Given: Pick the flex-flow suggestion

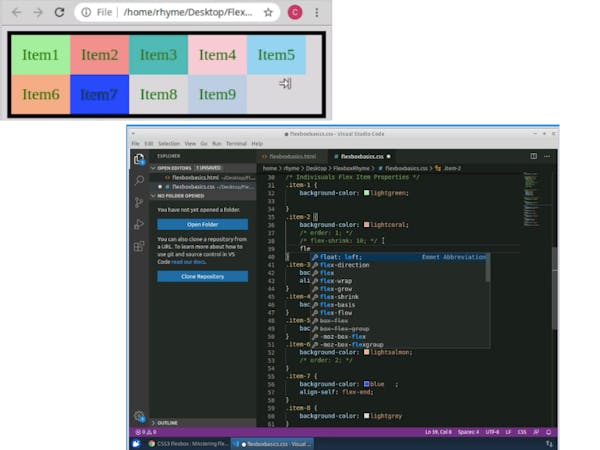Looking at the screenshot, I should 398,313.
